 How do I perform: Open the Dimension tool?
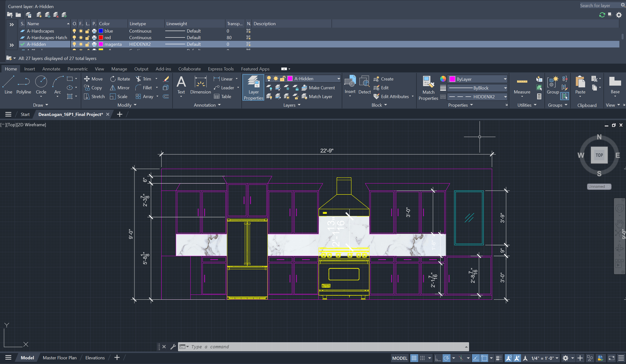tap(201, 85)
